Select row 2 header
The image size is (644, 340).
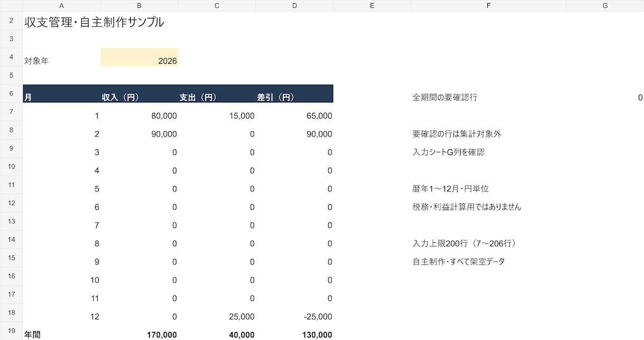pos(11,21)
